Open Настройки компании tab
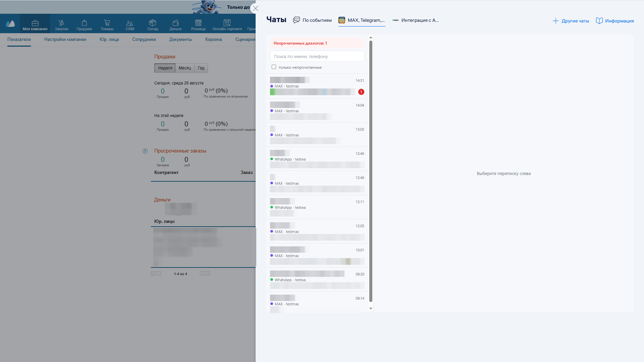This screenshot has width=644, height=362. (65, 40)
